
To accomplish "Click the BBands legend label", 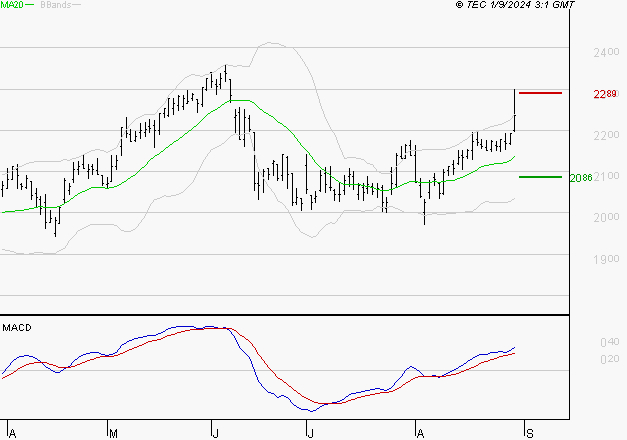I will tap(56, 5).
